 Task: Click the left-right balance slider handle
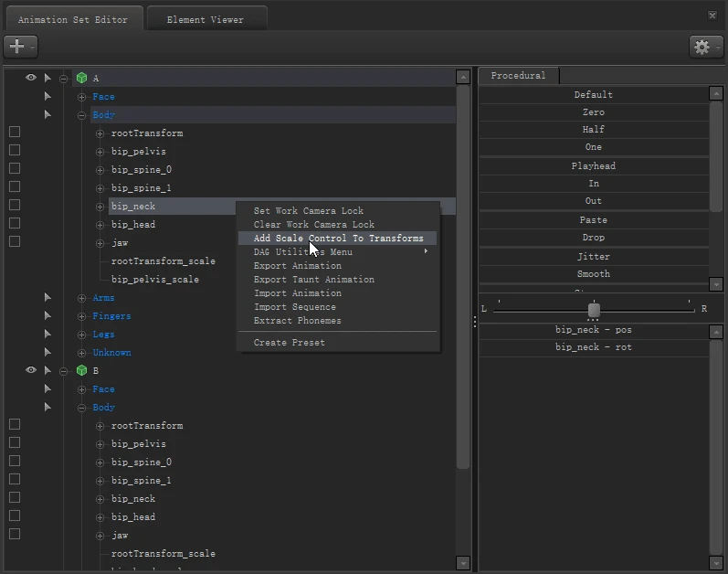coord(594,310)
